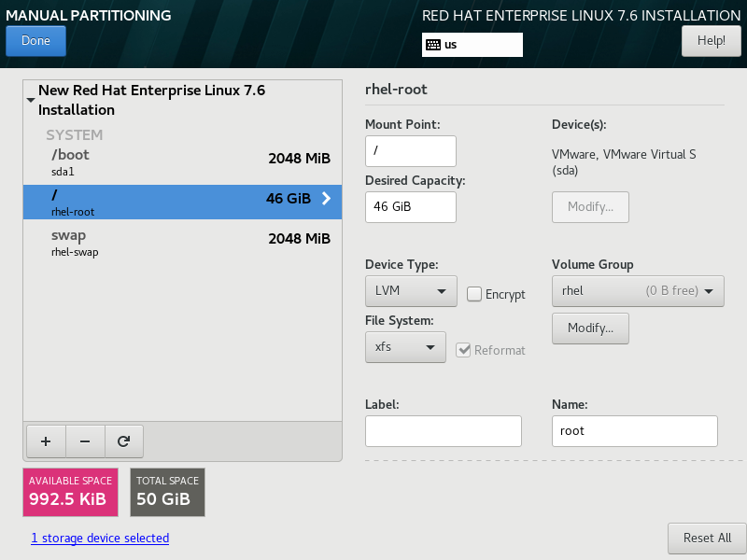Open the Help! button
Screen dimensions: 747x560
[712, 41]
